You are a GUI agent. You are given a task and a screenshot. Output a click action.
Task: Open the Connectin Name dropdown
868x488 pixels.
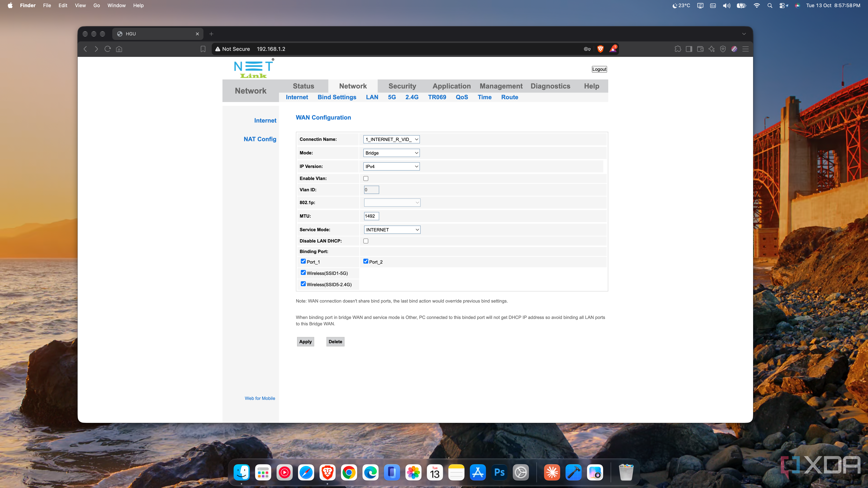click(392, 140)
